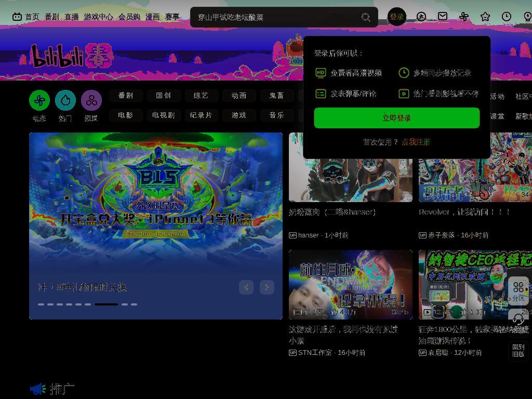Viewport: 532px width, 399px height.
Task: Click the green 动态 circle icon
Action: coord(39,100)
